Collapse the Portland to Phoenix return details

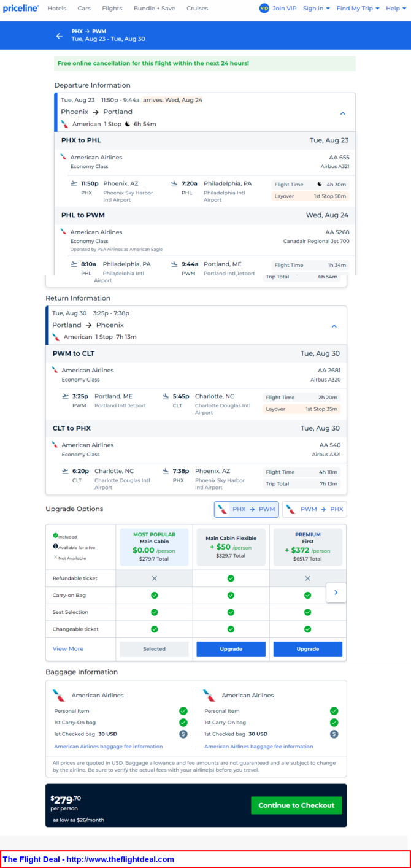tap(334, 326)
